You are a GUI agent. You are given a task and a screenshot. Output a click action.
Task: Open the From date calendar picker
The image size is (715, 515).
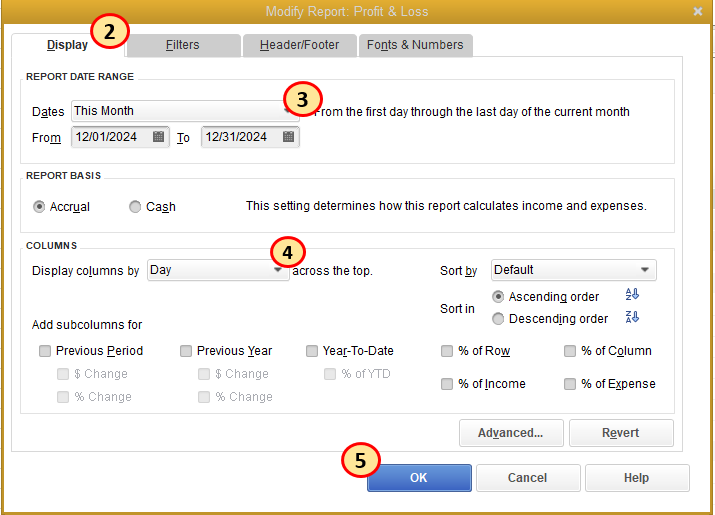coord(159,137)
